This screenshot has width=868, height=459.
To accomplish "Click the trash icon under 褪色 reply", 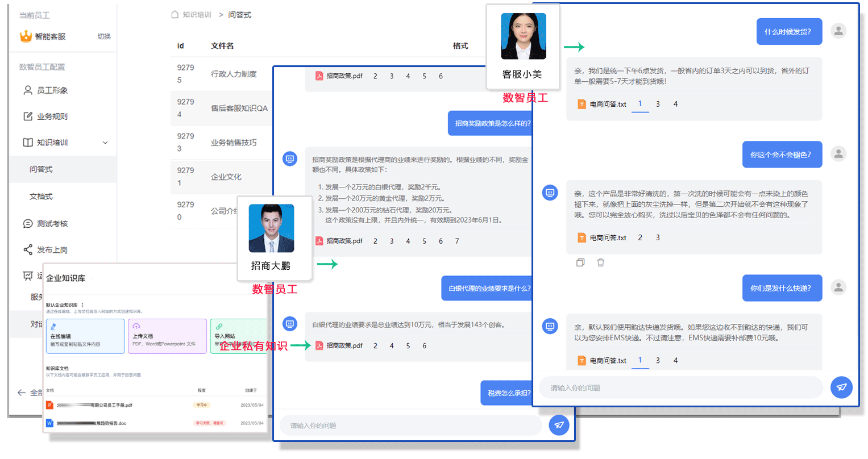I will (601, 262).
